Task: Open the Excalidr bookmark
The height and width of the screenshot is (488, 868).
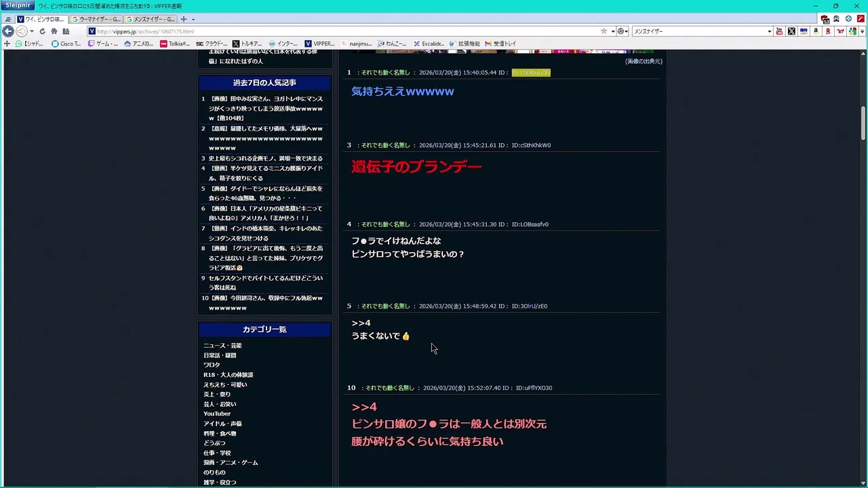Action: pyautogui.click(x=429, y=43)
